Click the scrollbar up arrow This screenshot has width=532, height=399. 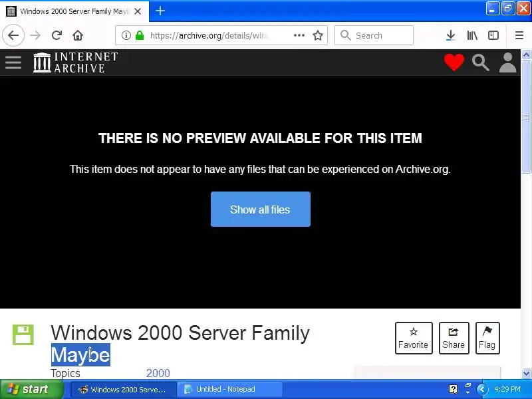527,55
